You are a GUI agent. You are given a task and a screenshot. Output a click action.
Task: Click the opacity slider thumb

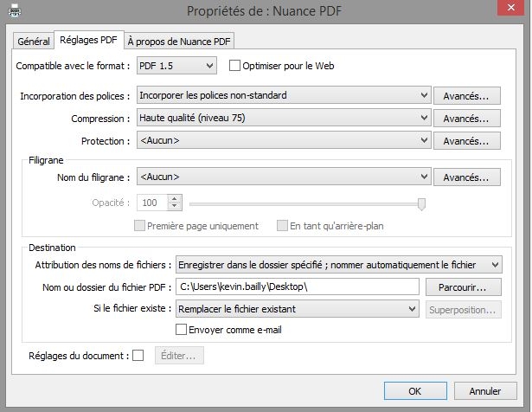pos(421,204)
